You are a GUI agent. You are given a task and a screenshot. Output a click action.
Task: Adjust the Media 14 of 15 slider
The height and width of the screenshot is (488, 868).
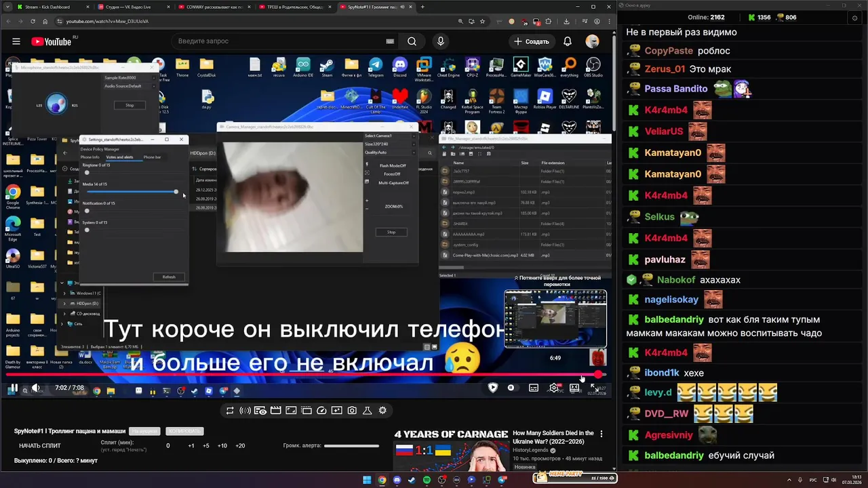[x=132, y=192]
